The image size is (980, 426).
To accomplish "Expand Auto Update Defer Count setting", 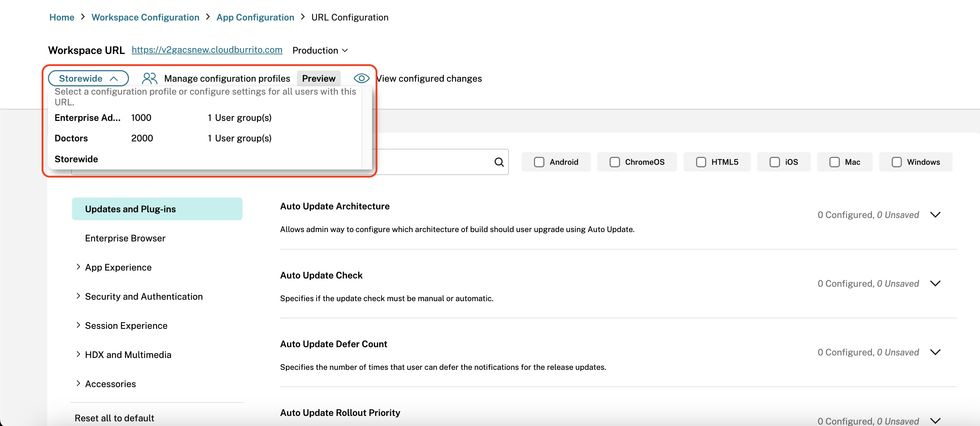I will (935, 352).
